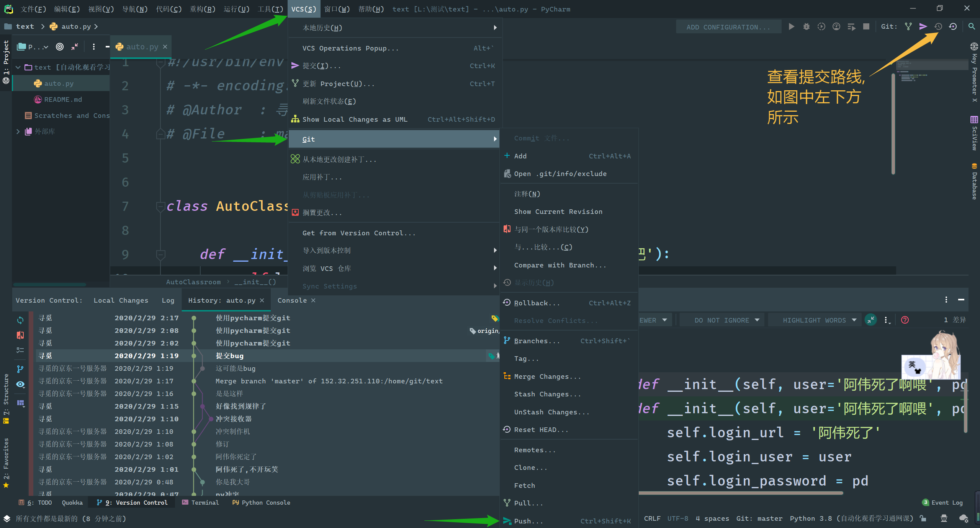The image size is (980, 528).
Task: Click ADD CONFIGURATION... button
Action: coord(728,27)
